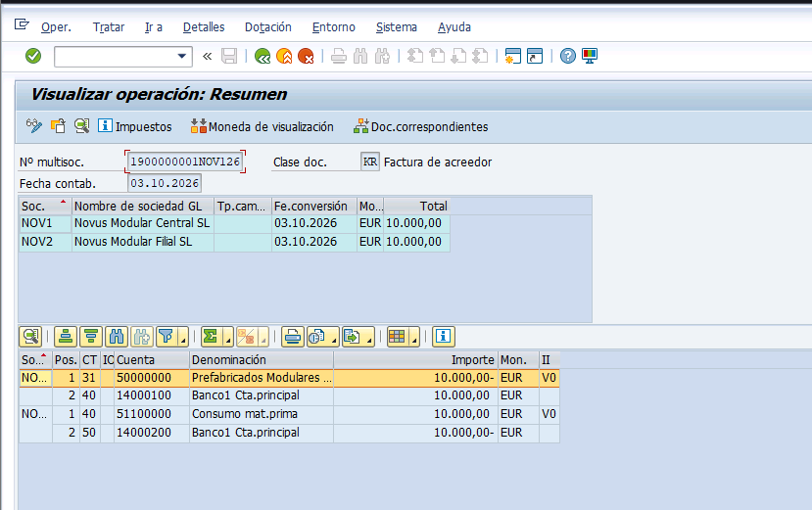Click the Nombre de sociedad GL column header
The image size is (812, 510).
[143, 207]
